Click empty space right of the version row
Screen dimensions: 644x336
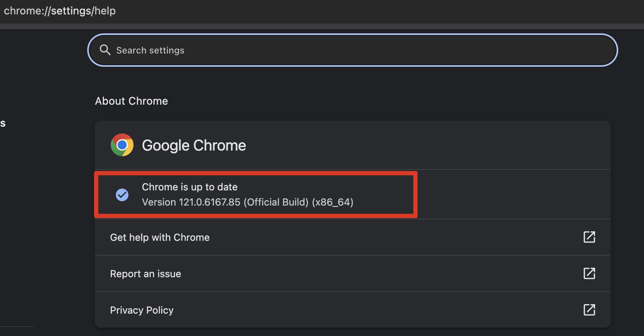pos(512,194)
